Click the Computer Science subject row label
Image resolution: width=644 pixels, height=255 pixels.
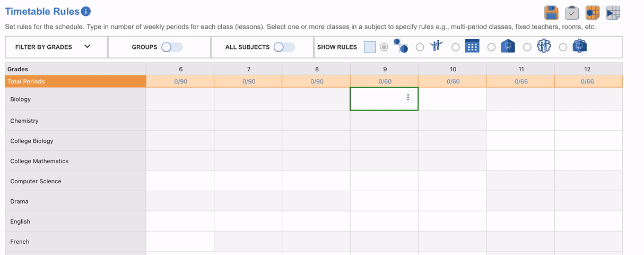click(x=36, y=181)
